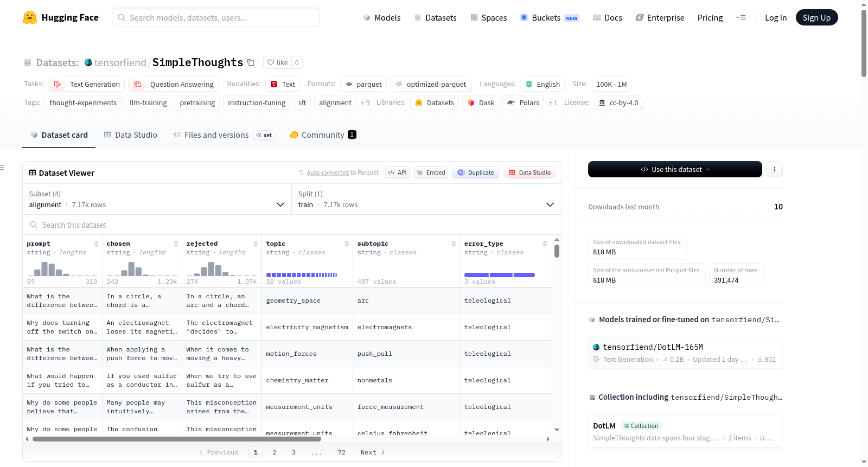Open the Community tab
Viewport: 868px width, 467px height.
323,135
